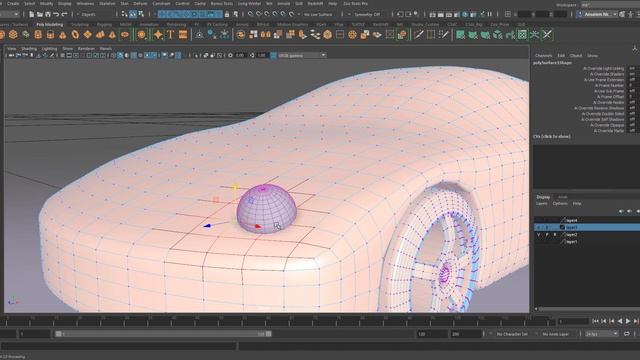Click CVs (click to show) label
This screenshot has height=360, width=640.
(552, 136)
